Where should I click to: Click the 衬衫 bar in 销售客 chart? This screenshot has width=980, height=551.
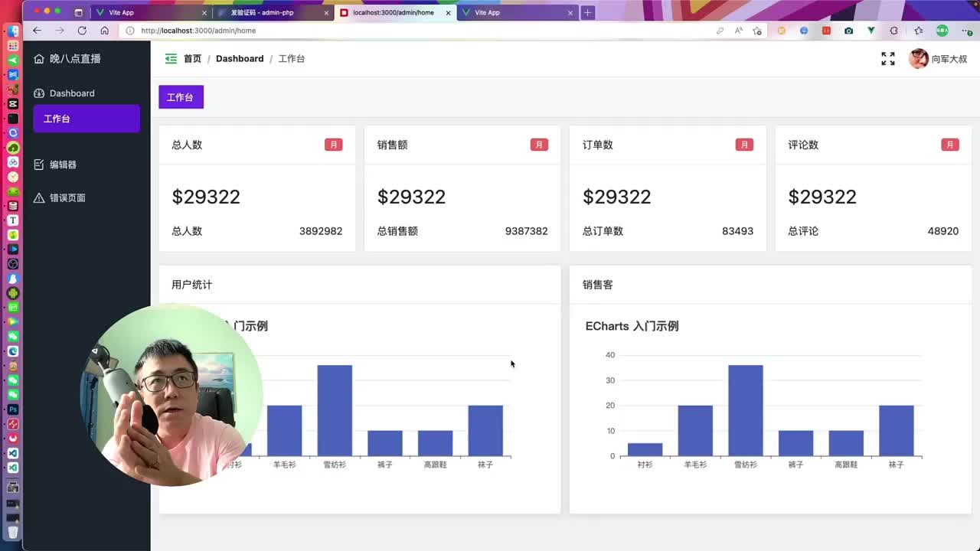[x=645, y=449]
